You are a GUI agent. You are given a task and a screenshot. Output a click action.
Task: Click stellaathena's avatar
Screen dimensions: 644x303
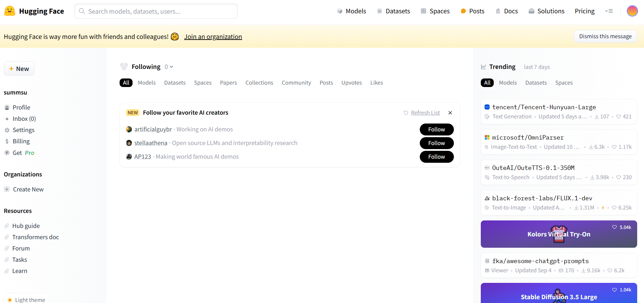(129, 143)
